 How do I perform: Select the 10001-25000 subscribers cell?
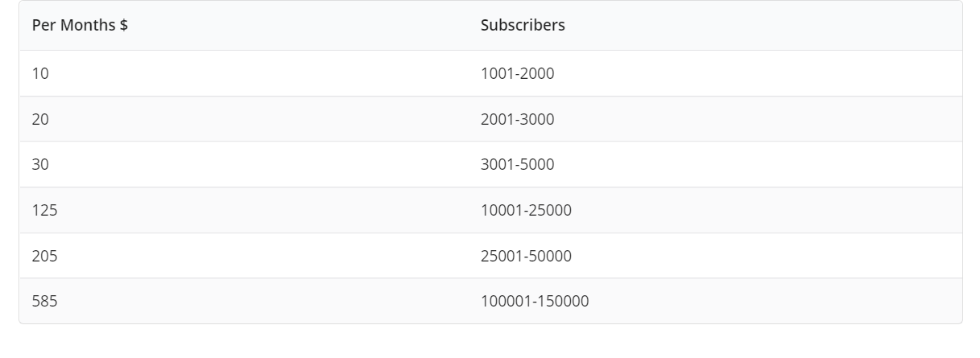(526, 210)
